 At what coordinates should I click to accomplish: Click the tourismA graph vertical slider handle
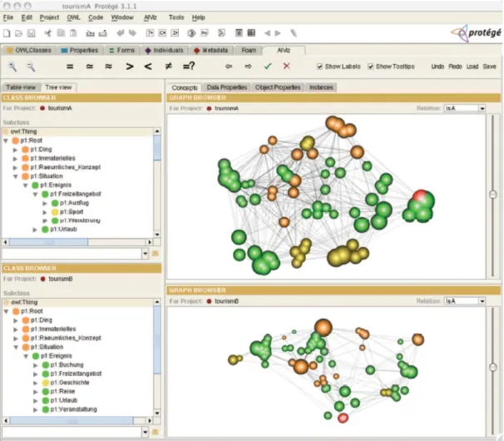(x=492, y=194)
